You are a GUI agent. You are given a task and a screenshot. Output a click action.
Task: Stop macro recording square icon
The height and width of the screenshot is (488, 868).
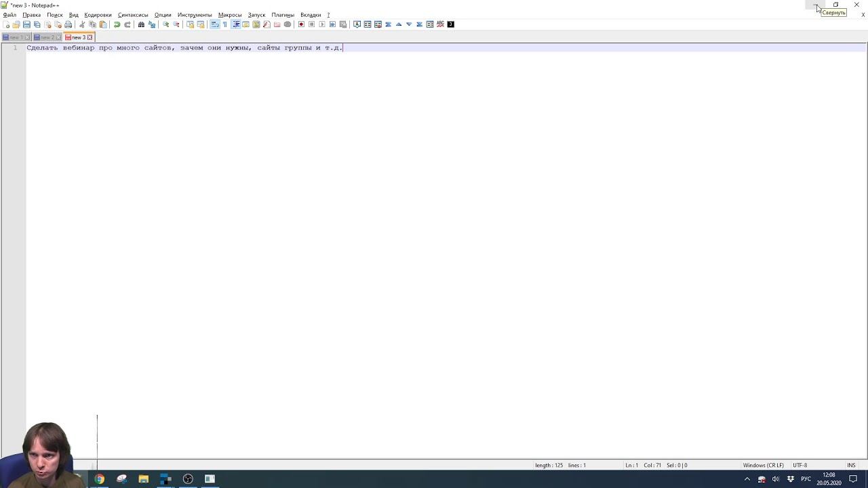point(312,24)
